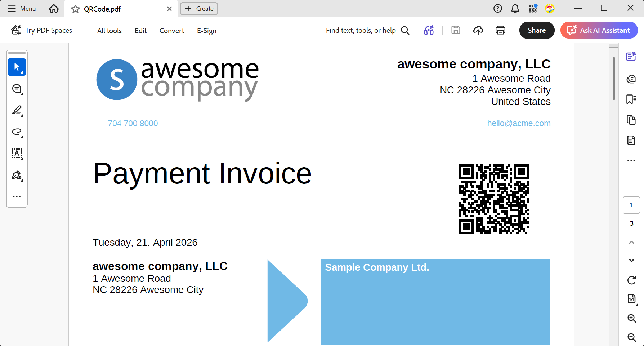Expand more options in the right panel
Screen dimensions: 644x346
tap(631, 161)
